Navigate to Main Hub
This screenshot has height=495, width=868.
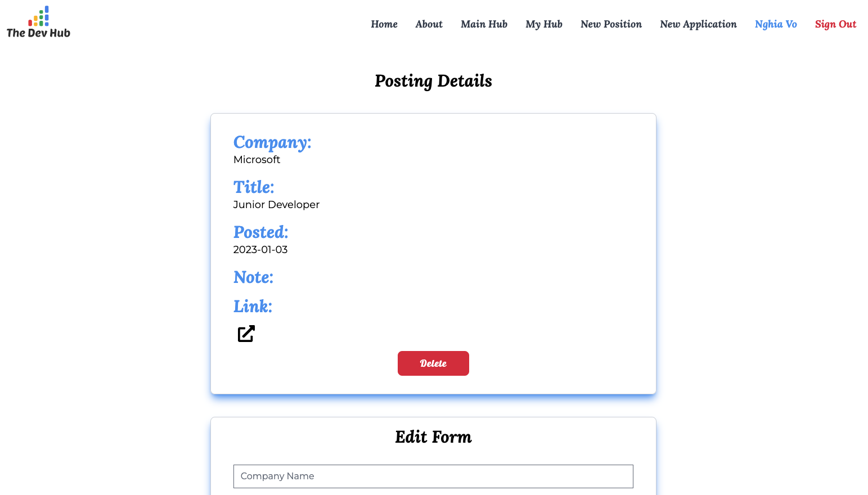point(484,24)
